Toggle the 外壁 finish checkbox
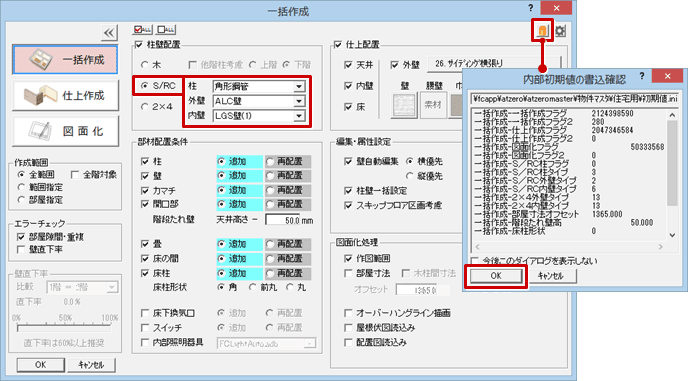This screenshot has width=688, height=381. tap(394, 65)
